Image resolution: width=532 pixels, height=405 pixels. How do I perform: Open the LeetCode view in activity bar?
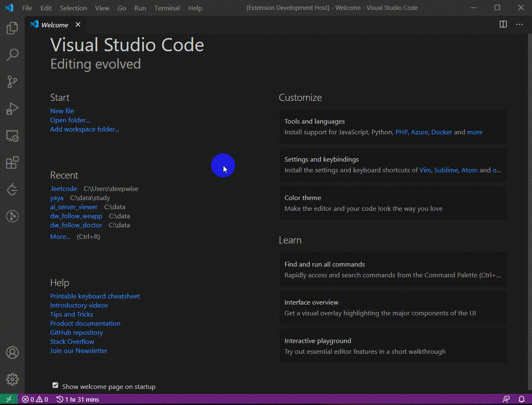(12, 189)
